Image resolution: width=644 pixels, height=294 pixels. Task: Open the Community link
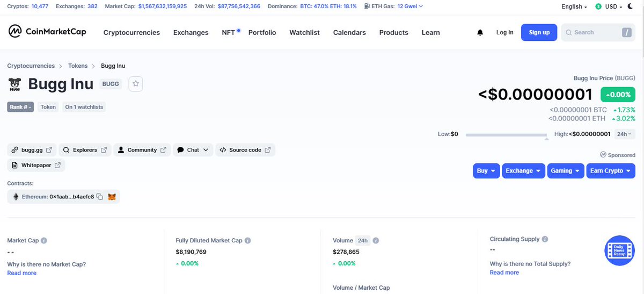pyautogui.click(x=142, y=150)
